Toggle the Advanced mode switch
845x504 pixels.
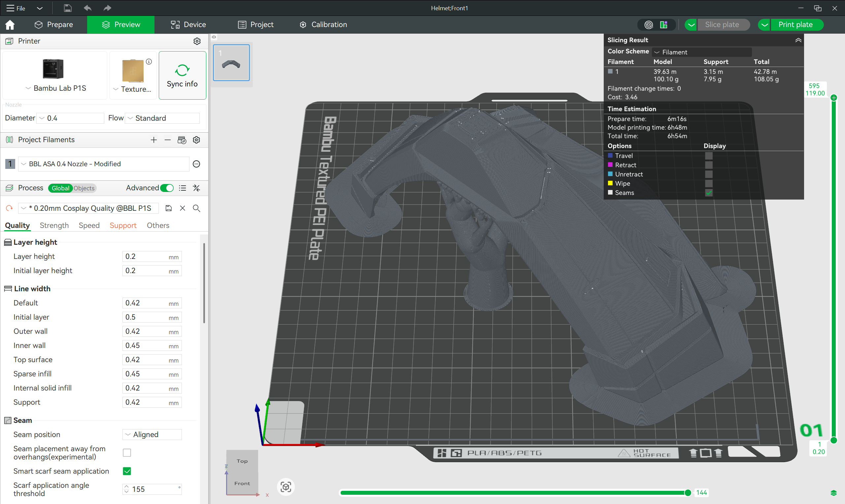(167, 188)
